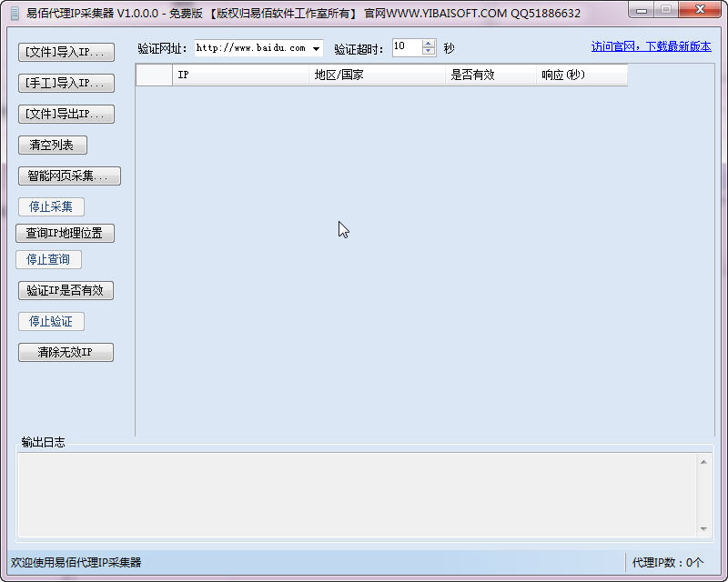Close the 易佰代理IP采集器 window
The image size is (728, 582).
coord(700,9)
